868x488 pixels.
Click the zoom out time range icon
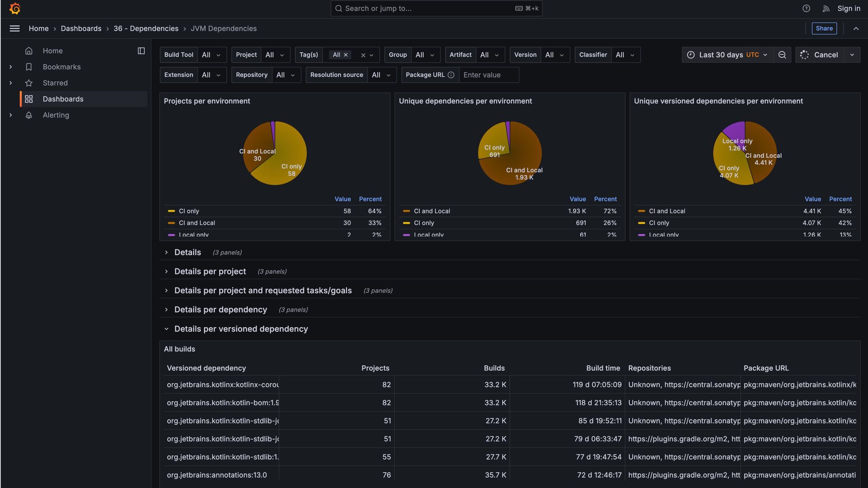[x=782, y=55]
